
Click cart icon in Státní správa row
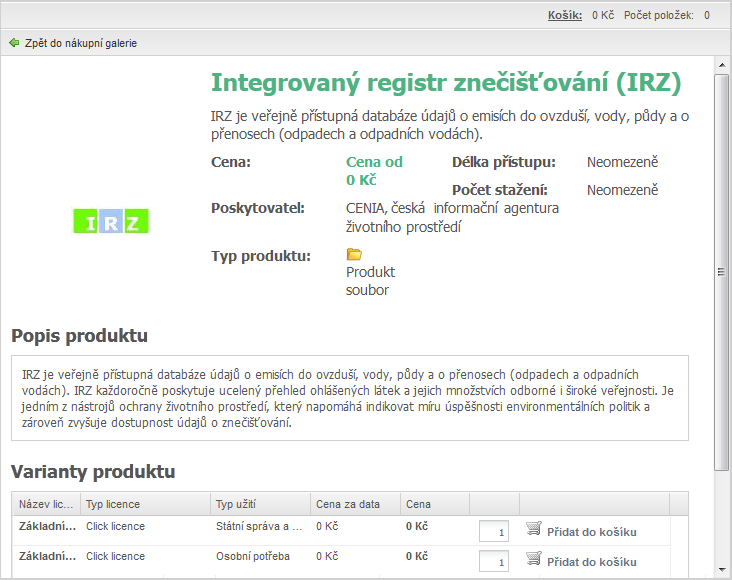coord(534,529)
